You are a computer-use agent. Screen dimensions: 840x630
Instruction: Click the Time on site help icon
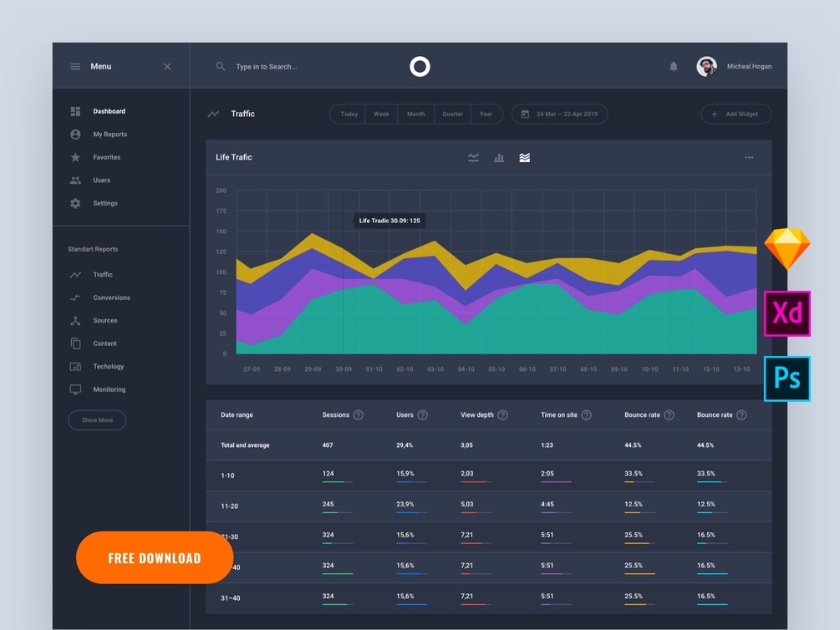(587, 415)
